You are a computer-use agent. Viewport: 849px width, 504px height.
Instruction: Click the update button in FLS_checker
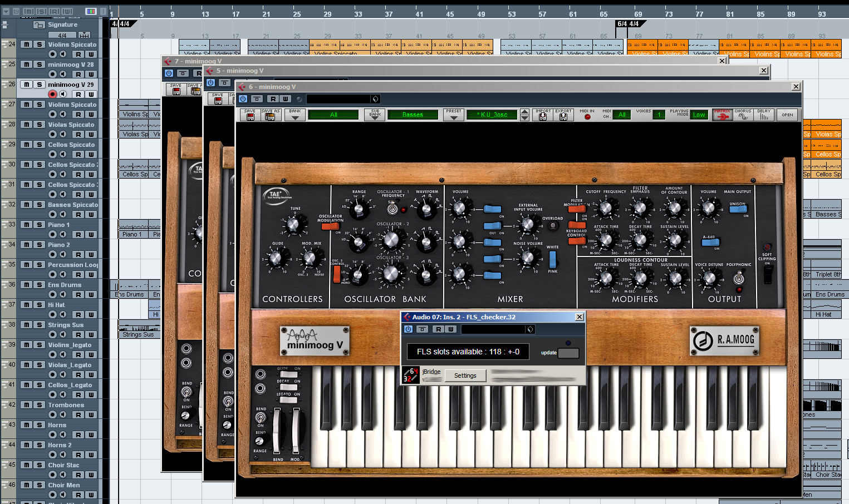pos(568,353)
